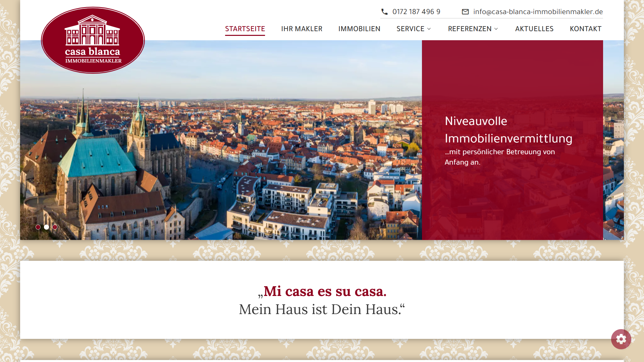This screenshot has height=362, width=644.
Task: Click the casa blanca Immobilienmakler logo
Action: click(x=93, y=40)
